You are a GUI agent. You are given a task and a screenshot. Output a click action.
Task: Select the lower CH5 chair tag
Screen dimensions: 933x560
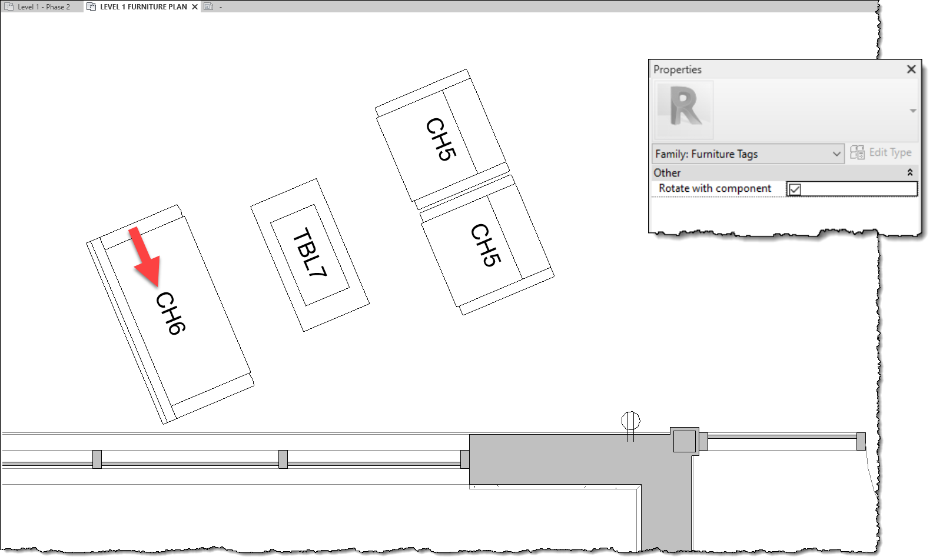pos(486,245)
